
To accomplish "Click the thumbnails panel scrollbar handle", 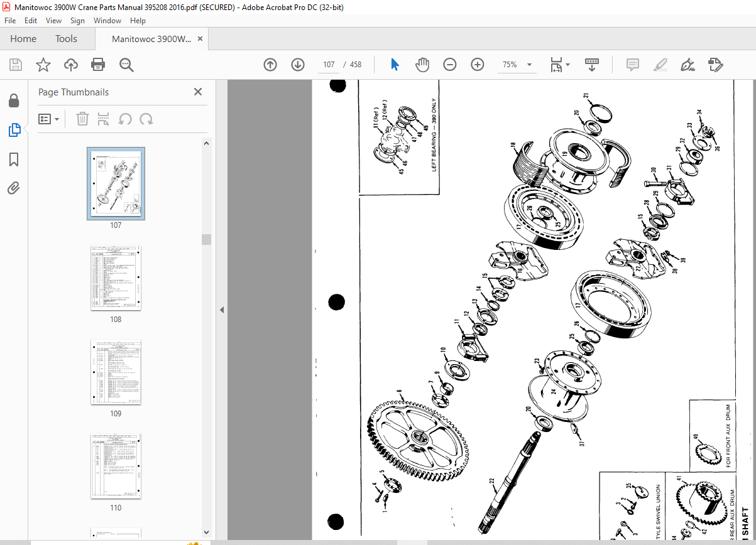I will (206, 239).
